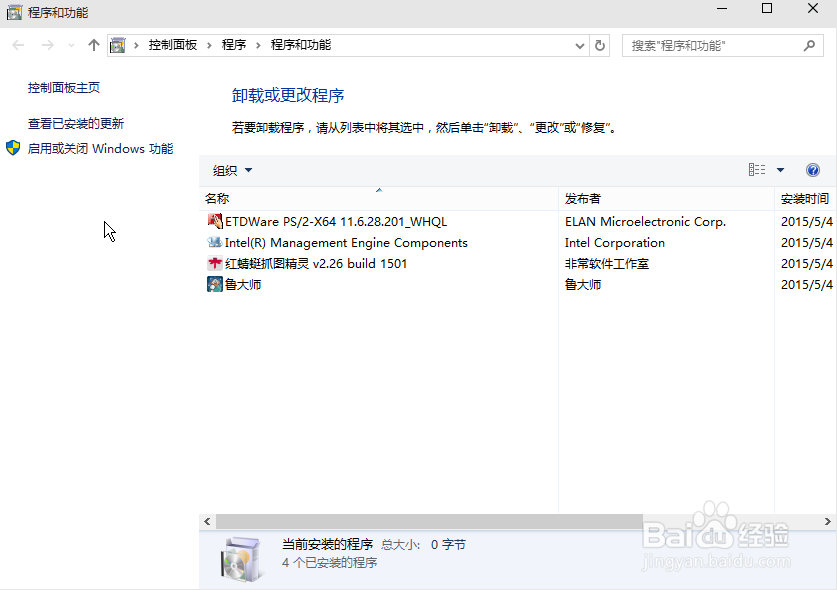
Task: Open more view options dropdown arrow
Action: pos(780,170)
